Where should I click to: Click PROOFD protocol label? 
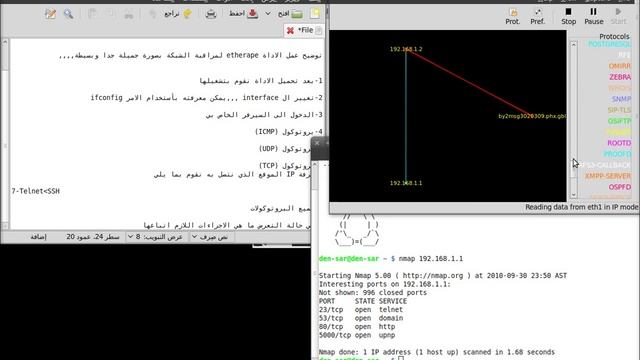(x=617, y=154)
